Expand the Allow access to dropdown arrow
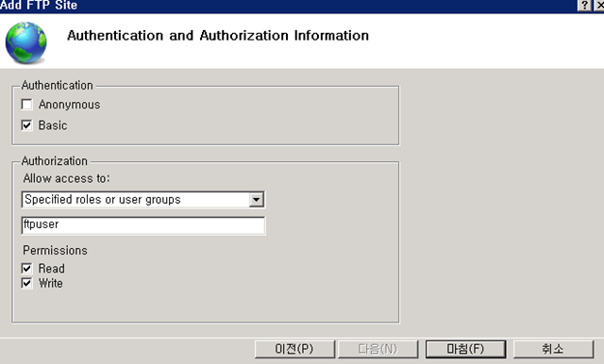 (256, 200)
